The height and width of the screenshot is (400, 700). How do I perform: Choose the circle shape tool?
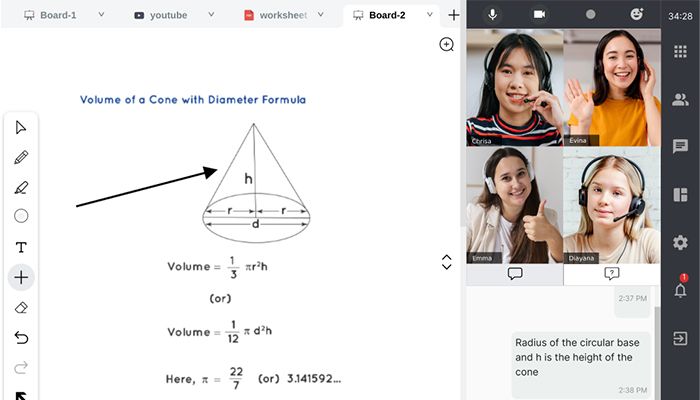click(21, 216)
